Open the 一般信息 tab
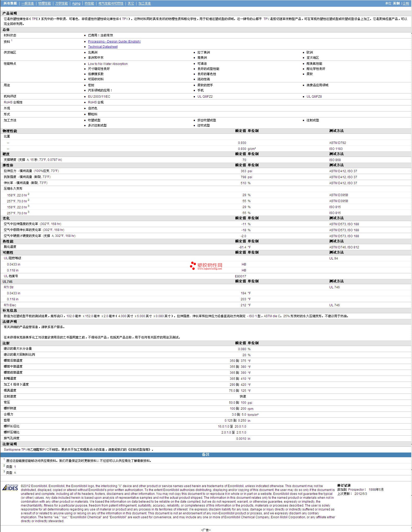The width and height of the screenshot is (412, 532). [28, 3]
